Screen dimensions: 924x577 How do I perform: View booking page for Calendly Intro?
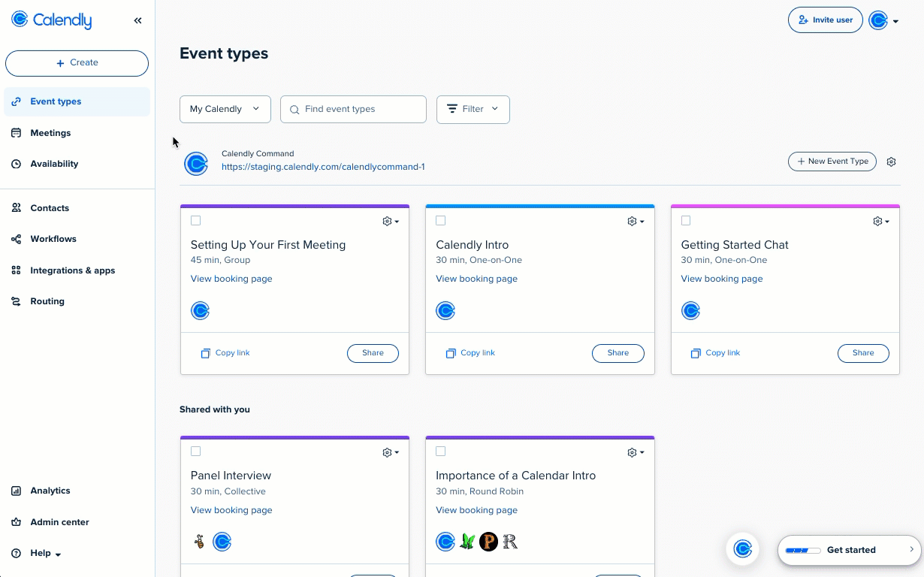(x=476, y=279)
